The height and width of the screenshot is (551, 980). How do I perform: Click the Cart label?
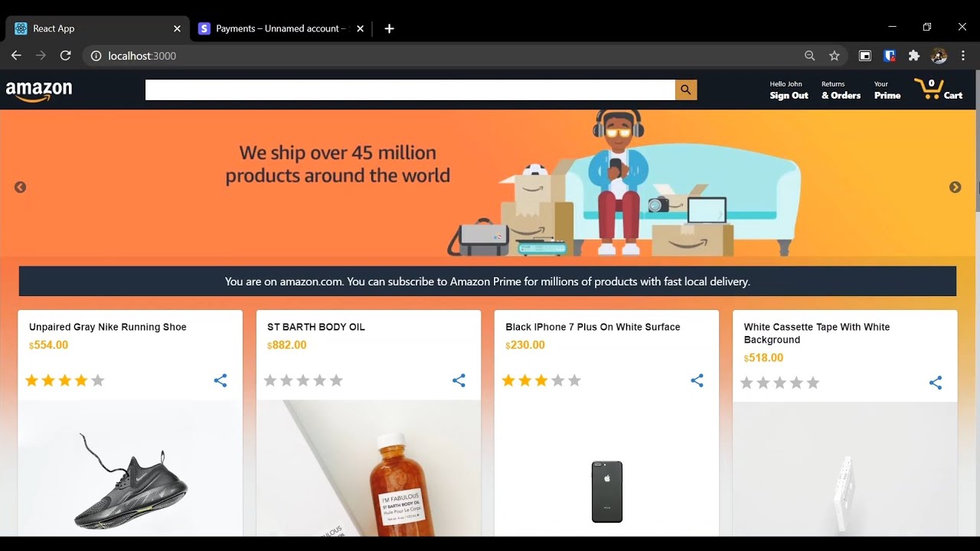(953, 96)
